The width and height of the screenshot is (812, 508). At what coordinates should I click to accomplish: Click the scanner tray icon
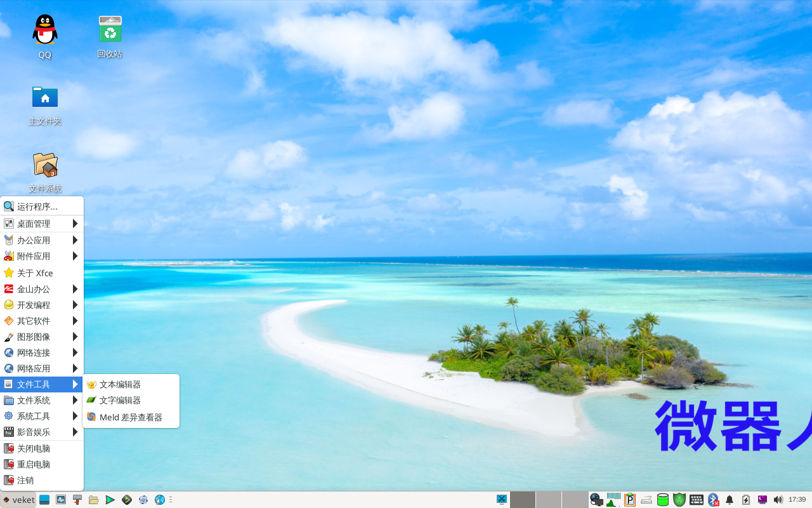click(646, 500)
